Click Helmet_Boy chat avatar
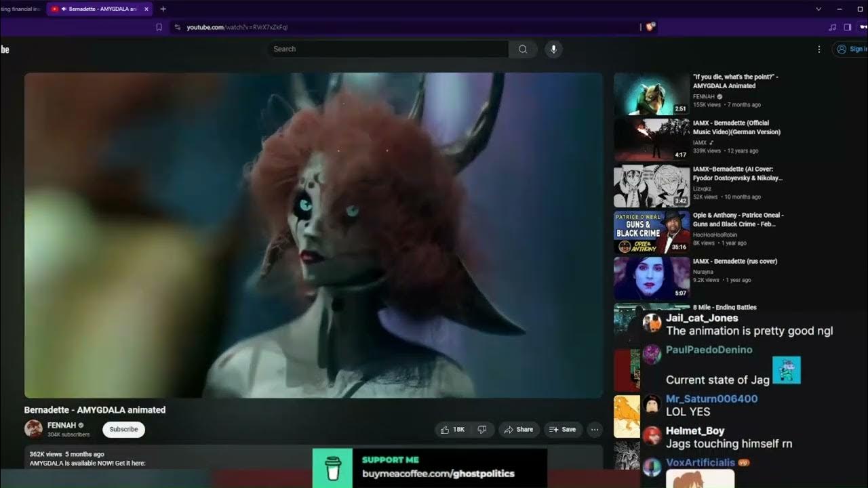The image size is (868, 488). pos(652,435)
